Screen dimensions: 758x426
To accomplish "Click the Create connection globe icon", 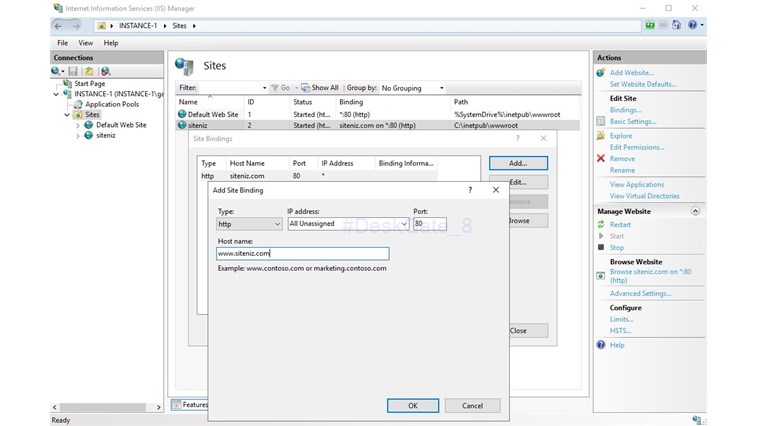I will 56,71.
